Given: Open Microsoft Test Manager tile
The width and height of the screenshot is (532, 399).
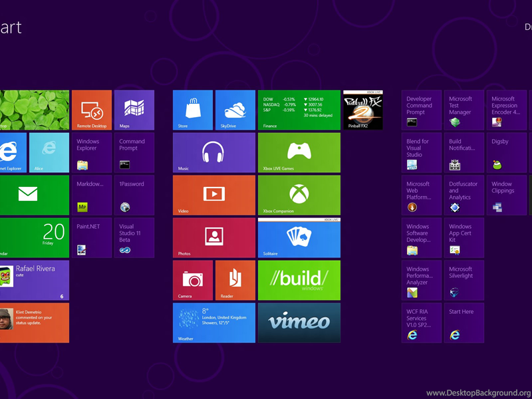Looking at the screenshot, I should tap(464, 110).
